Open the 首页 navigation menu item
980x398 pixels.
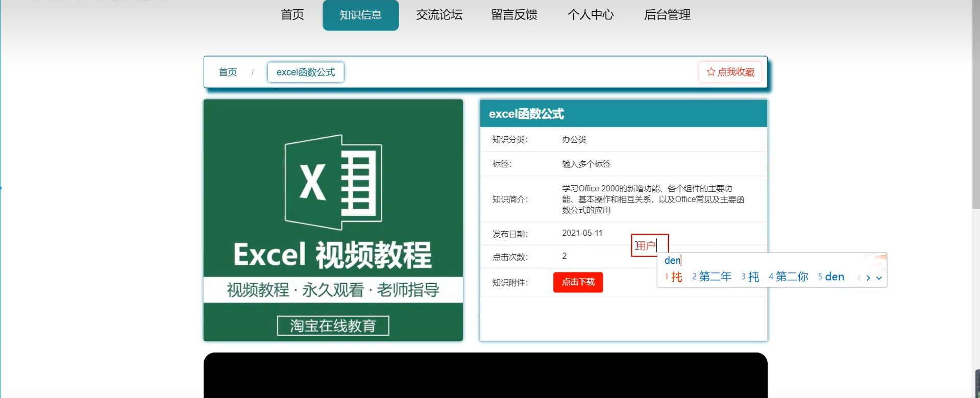pos(292,15)
